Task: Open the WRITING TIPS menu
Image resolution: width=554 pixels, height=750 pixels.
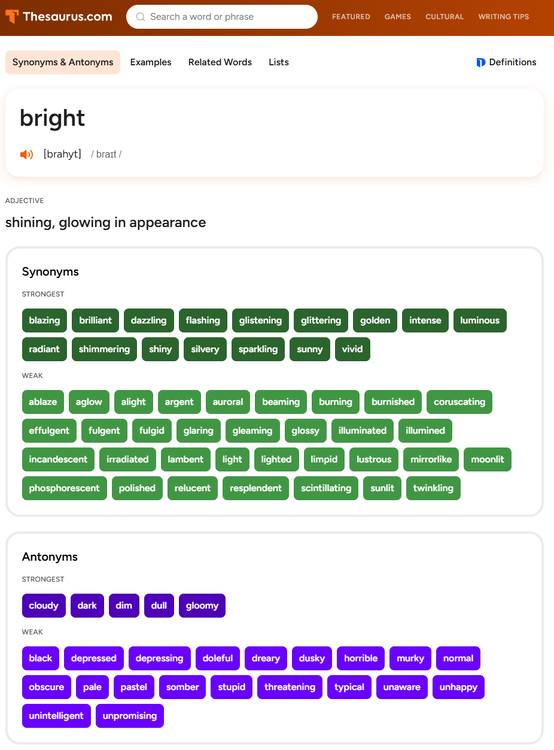Action: 503,17
